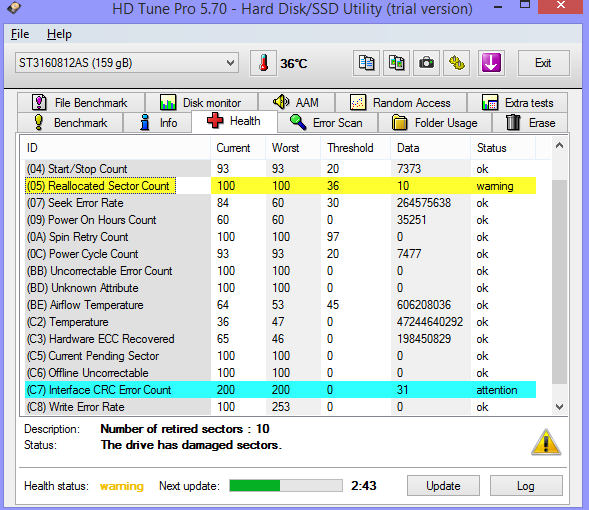Select the (0C) Power Cycle Count row

[x=281, y=254]
